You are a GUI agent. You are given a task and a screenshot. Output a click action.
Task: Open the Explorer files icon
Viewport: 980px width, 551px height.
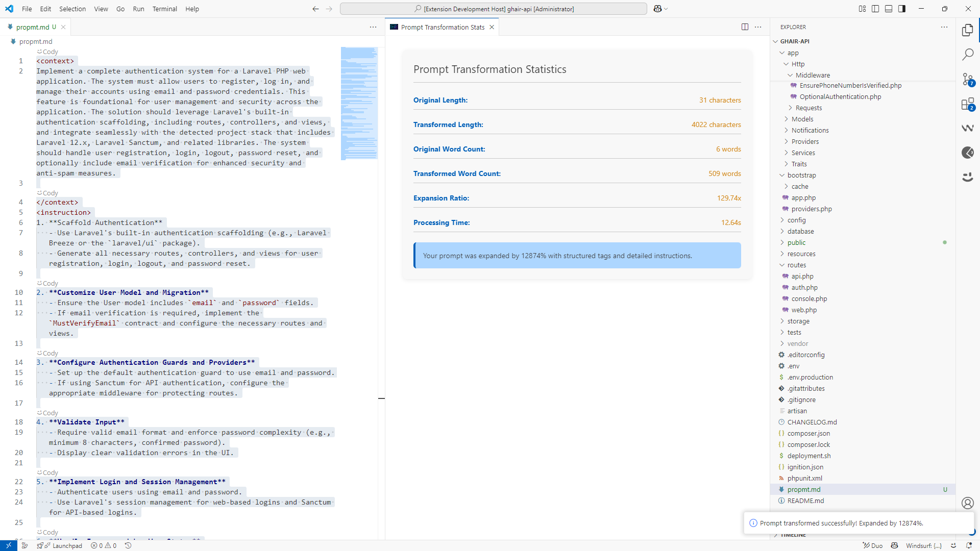(x=967, y=30)
